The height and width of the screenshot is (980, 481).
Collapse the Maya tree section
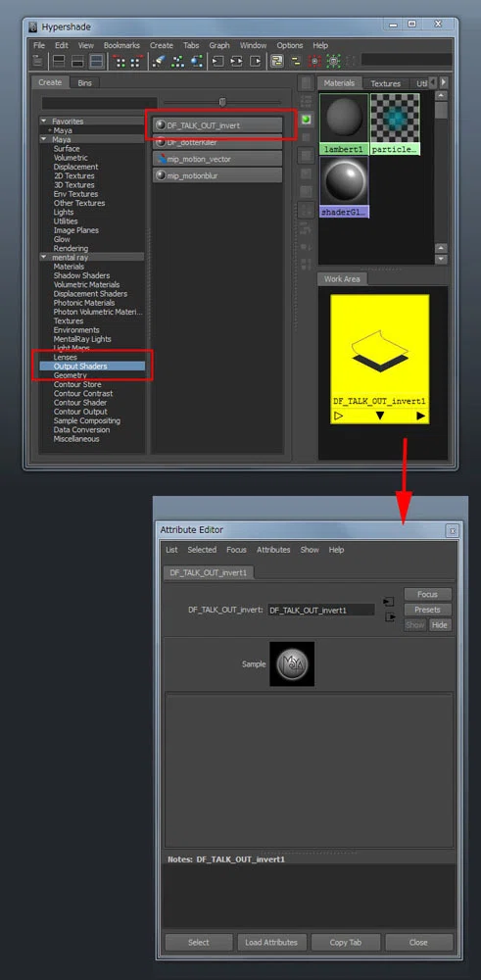click(x=44, y=140)
